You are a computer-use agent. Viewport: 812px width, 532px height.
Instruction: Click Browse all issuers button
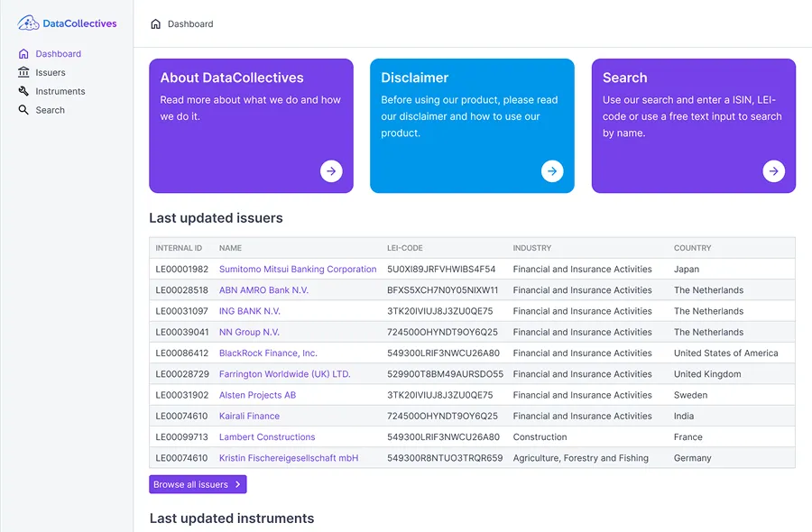198,484
